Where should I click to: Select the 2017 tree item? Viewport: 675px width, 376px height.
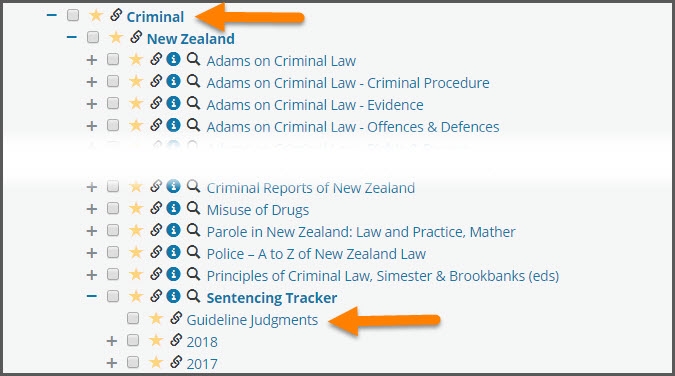pos(202,364)
